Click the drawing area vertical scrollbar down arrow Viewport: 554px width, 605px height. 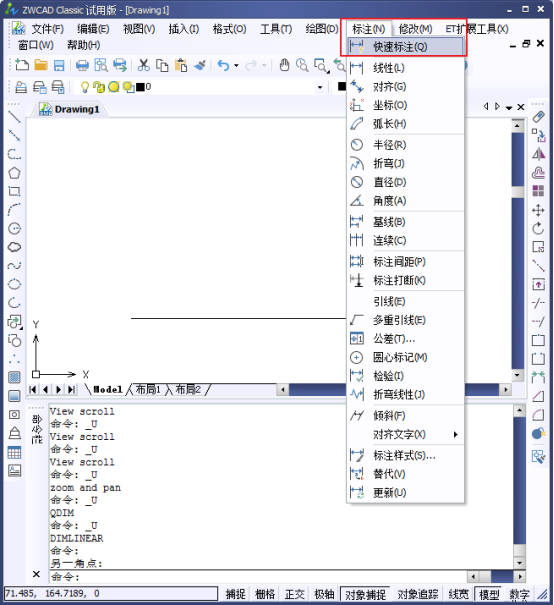point(517,375)
